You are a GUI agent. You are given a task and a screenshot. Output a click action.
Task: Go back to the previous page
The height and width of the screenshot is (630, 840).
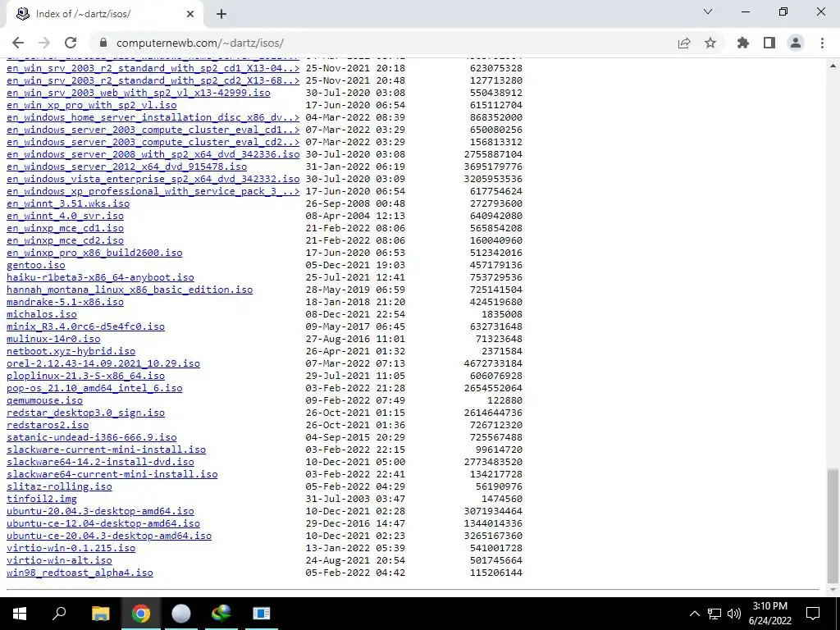(x=18, y=43)
